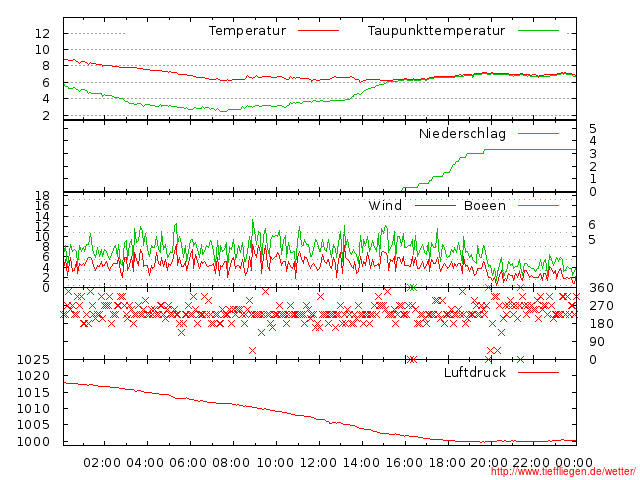
Task: Click the 18 on the wind speed axis
Action: click(x=42, y=196)
